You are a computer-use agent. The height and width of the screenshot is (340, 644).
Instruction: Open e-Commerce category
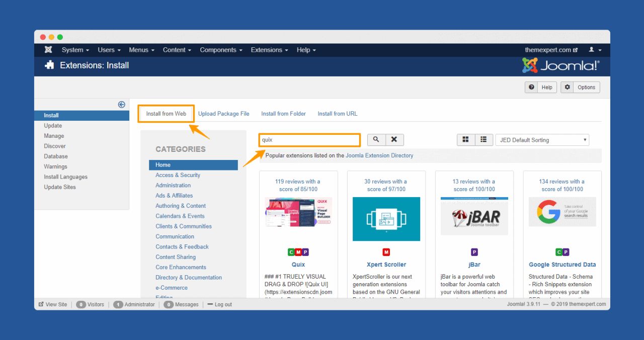(x=172, y=288)
